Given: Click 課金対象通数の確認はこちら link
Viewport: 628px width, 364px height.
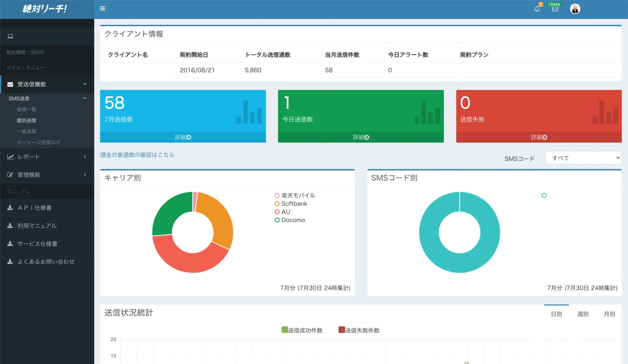Looking at the screenshot, I should tap(137, 155).
